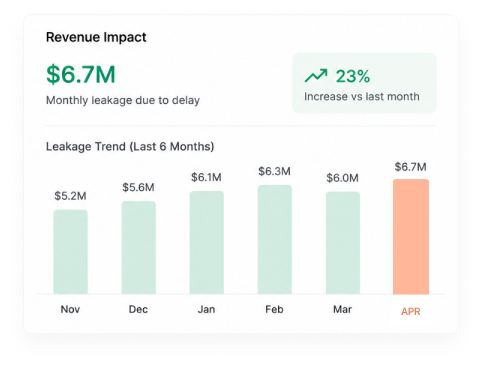Image resolution: width=482 pixels, height=367 pixels.
Task: Click the upward trend arrow icon
Action: coord(316,76)
